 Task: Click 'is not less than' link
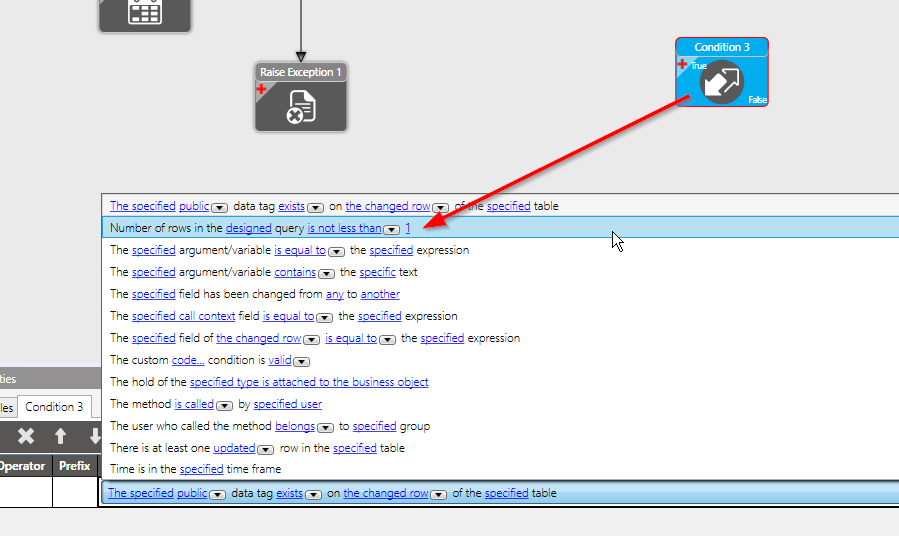point(344,228)
